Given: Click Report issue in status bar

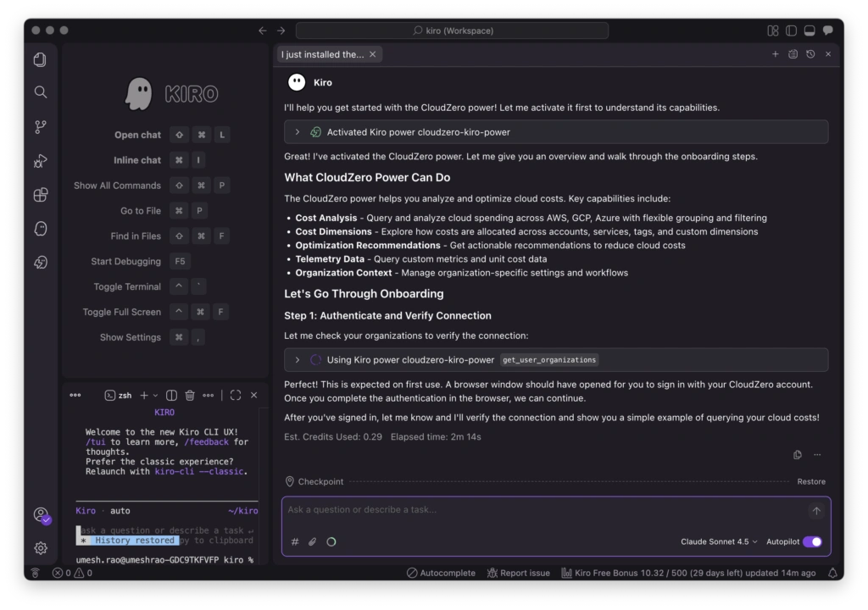Looking at the screenshot, I should (x=519, y=573).
